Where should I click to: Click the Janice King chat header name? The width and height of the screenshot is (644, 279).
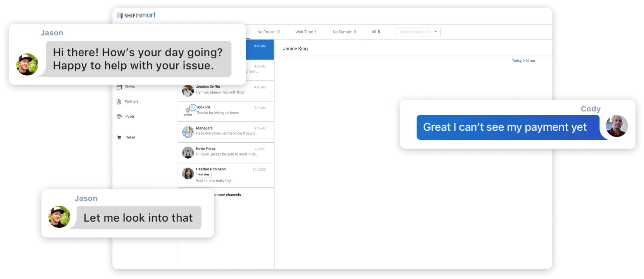coord(295,49)
